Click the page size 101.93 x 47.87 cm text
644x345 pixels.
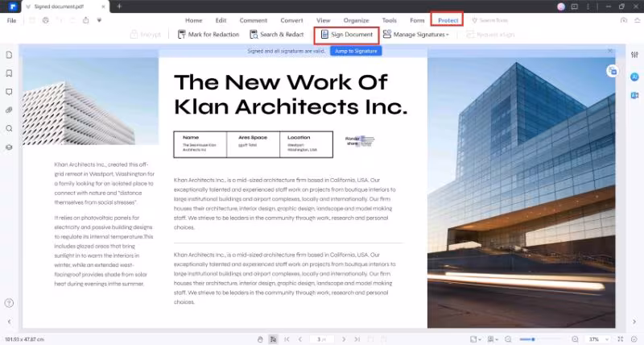[x=24, y=339]
